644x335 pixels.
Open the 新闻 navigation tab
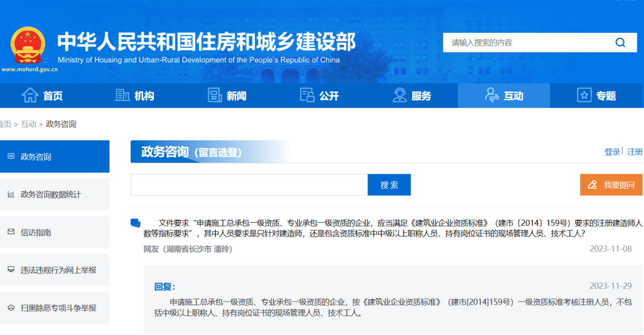[x=227, y=96]
